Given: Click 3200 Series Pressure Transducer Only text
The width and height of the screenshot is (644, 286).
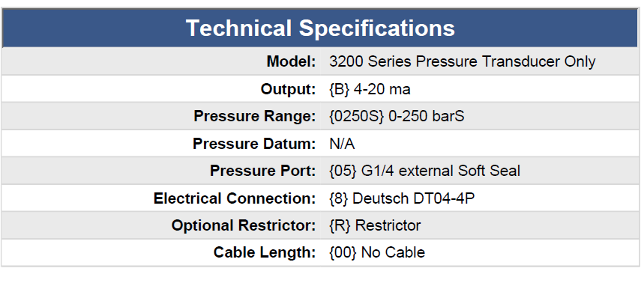Looking at the screenshot, I should 463,61.
